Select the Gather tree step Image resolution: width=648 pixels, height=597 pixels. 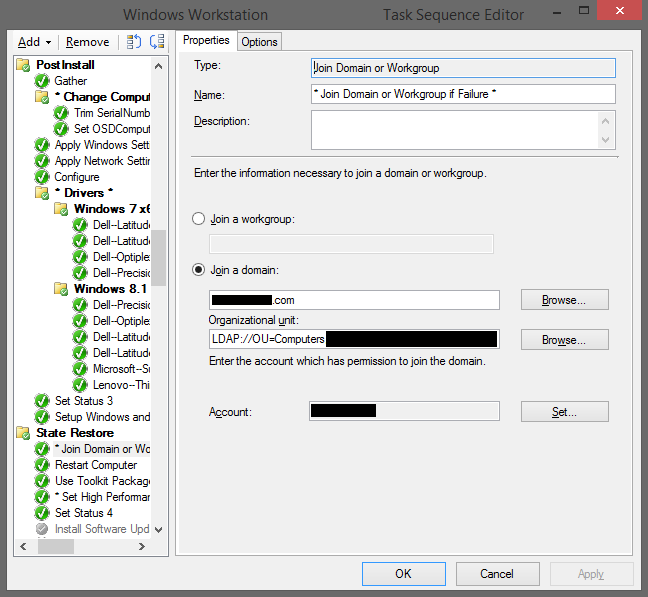(71, 81)
